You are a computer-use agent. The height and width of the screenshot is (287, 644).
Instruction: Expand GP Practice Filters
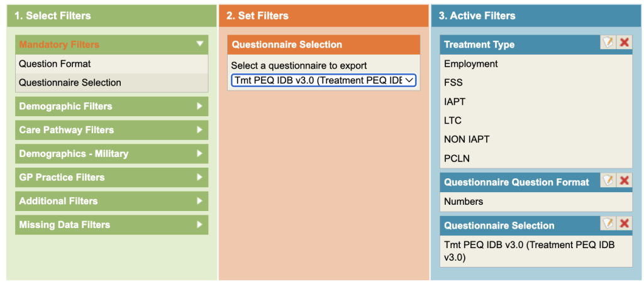(200, 177)
